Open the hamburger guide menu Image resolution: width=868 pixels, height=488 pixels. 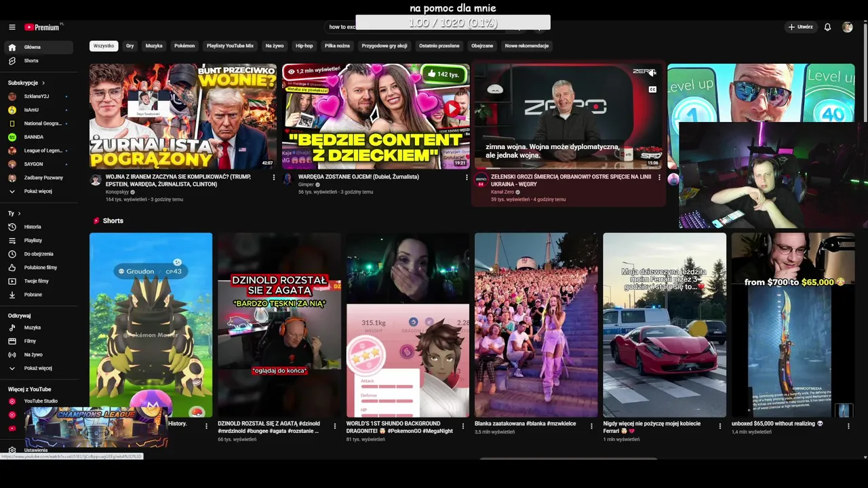(x=12, y=27)
